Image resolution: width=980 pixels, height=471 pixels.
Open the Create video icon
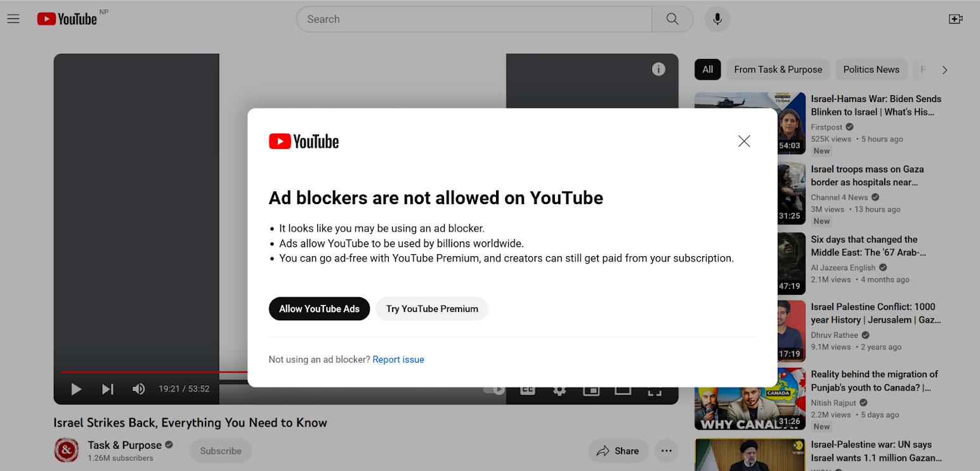click(955, 19)
